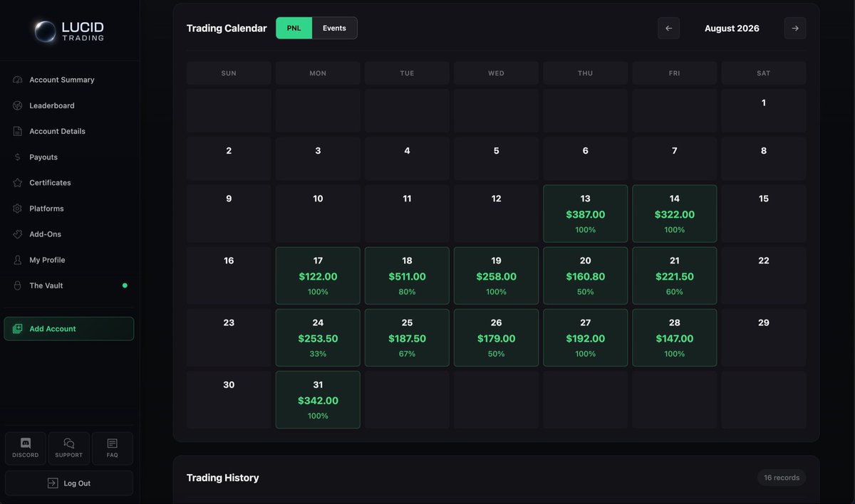Click the green dot beside The Vault
Image resolution: width=855 pixels, height=504 pixels.
tap(125, 285)
